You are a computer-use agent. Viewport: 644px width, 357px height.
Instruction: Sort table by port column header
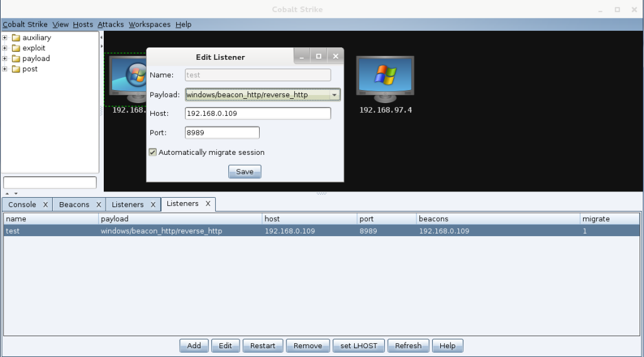(x=387, y=219)
